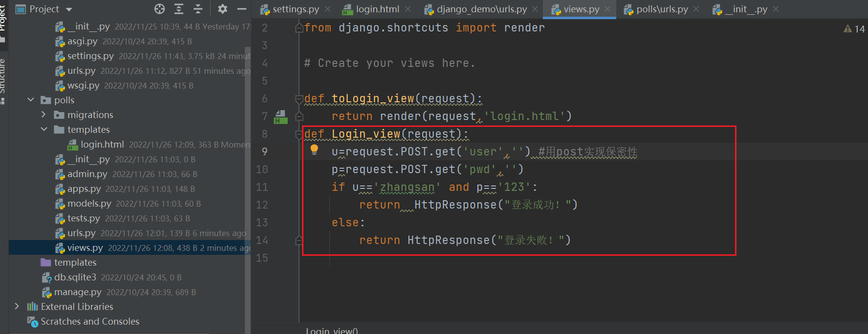
Task: Toggle the fold marker at the import line
Action: click(x=299, y=28)
